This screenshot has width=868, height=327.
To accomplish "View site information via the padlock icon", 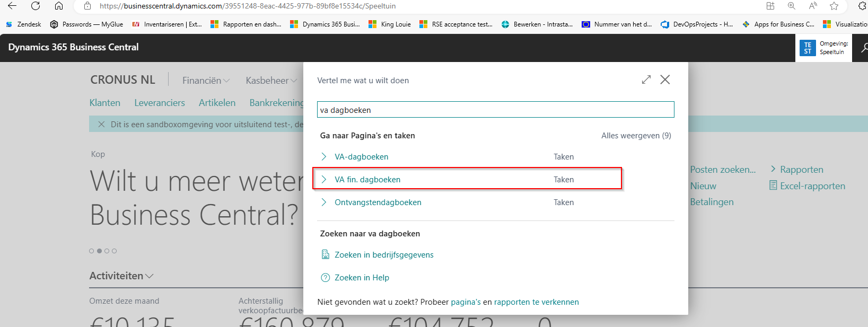I will (x=87, y=6).
